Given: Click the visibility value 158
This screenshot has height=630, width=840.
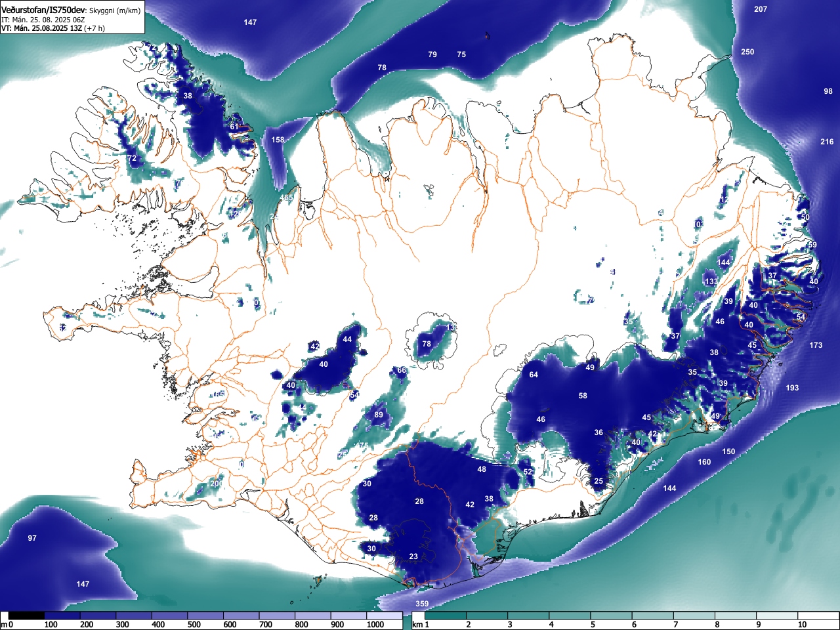Looking at the screenshot, I should [x=278, y=140].
